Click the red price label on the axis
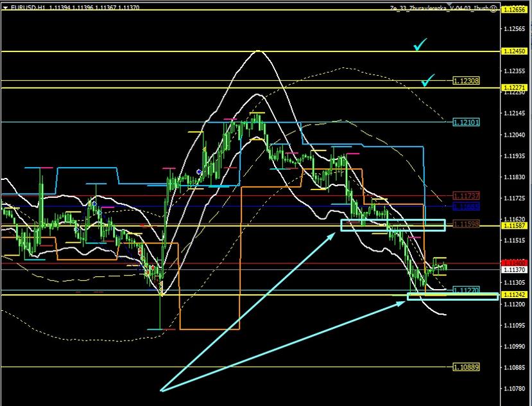Viewport: 532px width, 406px height. tap(514, 263)
